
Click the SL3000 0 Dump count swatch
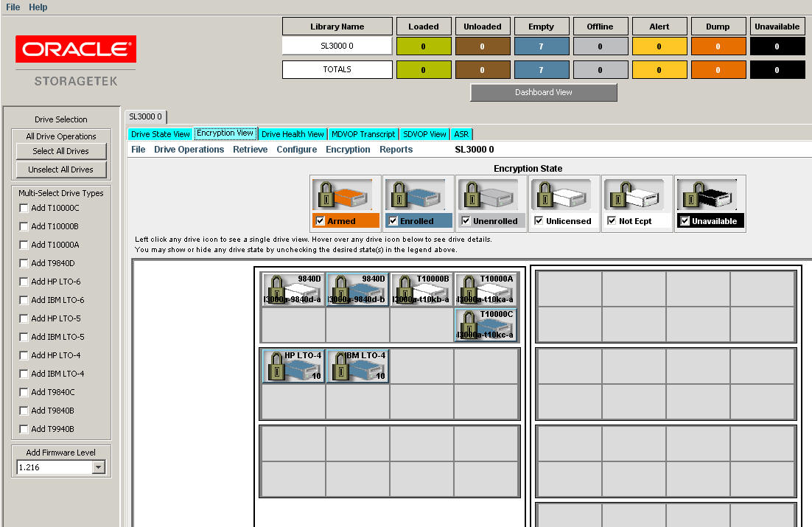pos(718,46)
